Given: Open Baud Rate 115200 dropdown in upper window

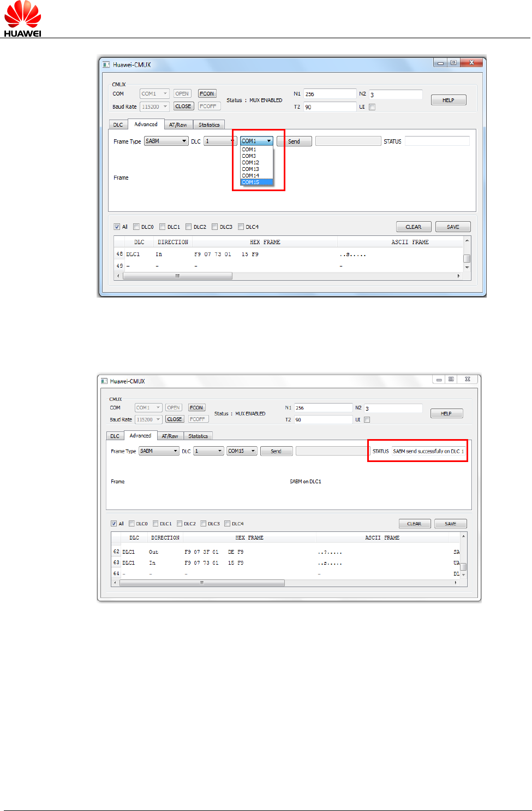Looking at the screenshot, I should pyautogui.click(x=154, y=106).
